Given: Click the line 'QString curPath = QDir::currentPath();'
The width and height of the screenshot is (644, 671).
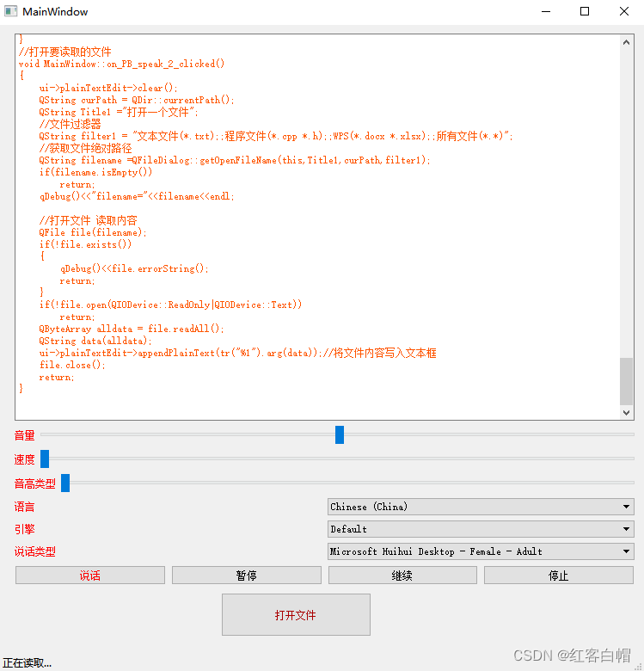Looking at the screenshot, I should (x=137, y=100).
